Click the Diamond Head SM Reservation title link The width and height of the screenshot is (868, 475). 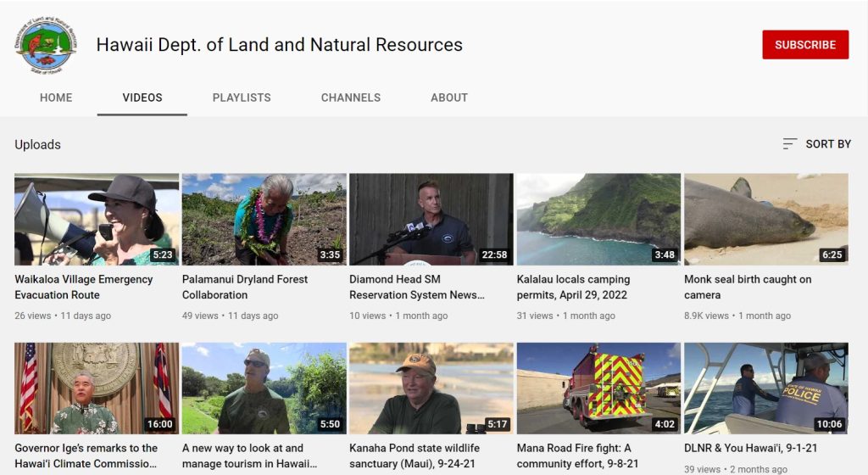[416, 287]
